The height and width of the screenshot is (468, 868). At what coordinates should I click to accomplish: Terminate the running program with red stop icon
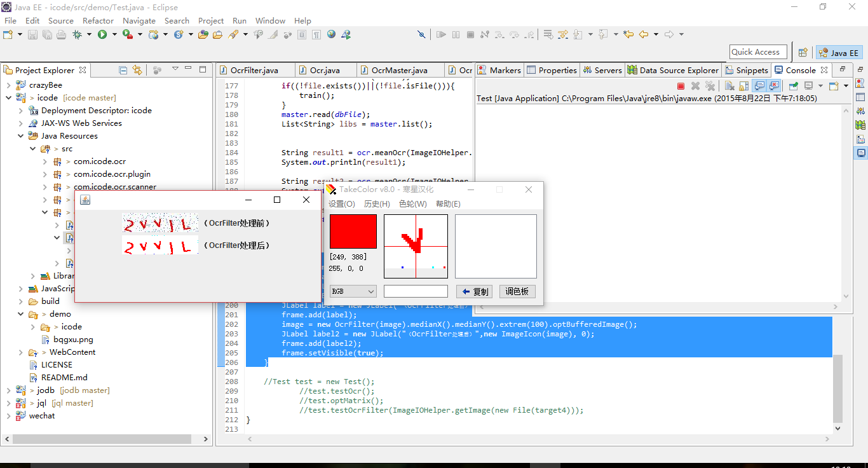pos(681,86)
